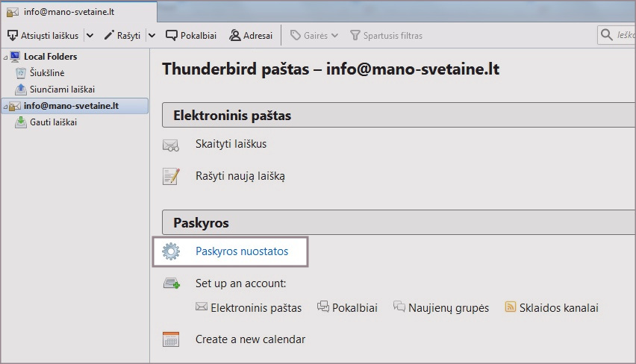Click the calendar icon for Create a new calendar
This screenshot has width=636, height=364.
[x=171, y=339]
